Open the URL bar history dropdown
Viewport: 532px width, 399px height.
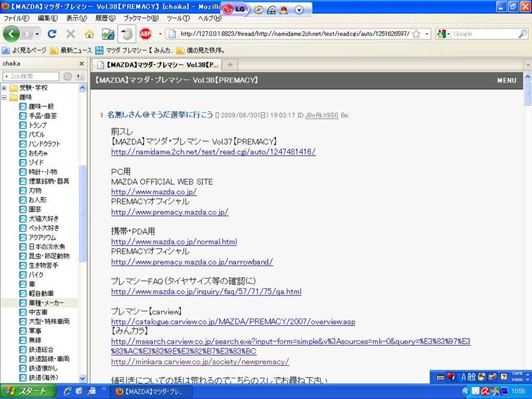[427, 34]
